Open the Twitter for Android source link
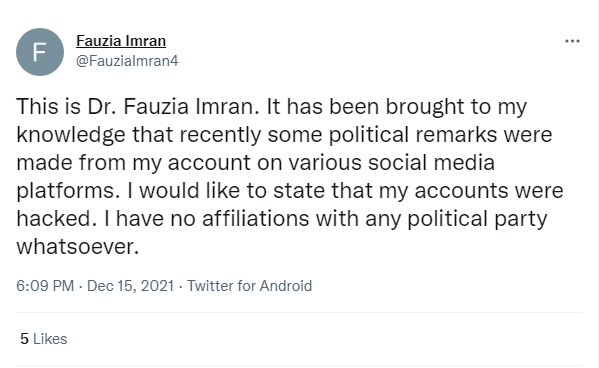 tap(249, 286)
